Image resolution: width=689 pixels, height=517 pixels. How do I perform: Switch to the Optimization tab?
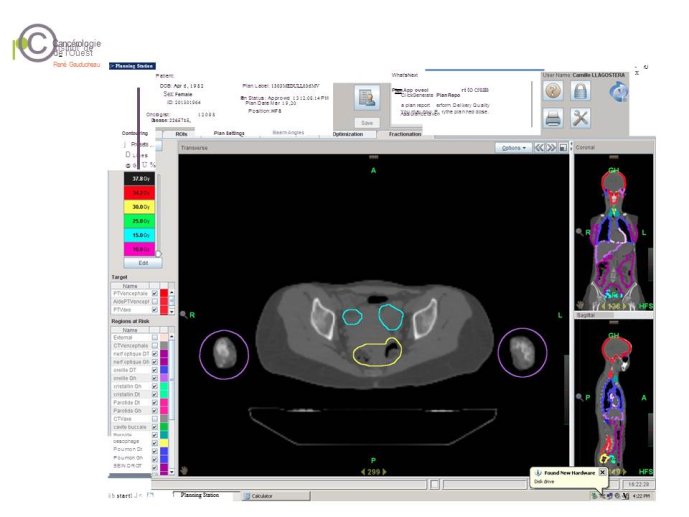point(348,134)
